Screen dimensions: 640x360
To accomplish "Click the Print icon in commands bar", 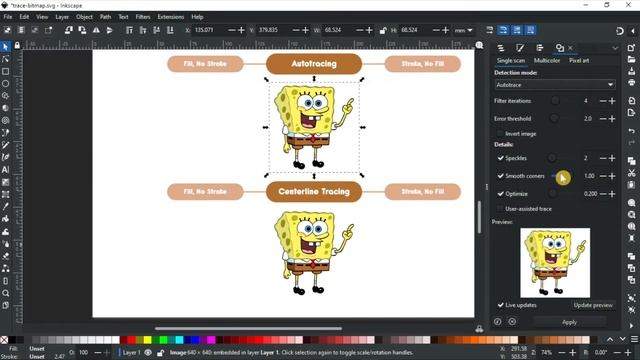I will point(631,83).
